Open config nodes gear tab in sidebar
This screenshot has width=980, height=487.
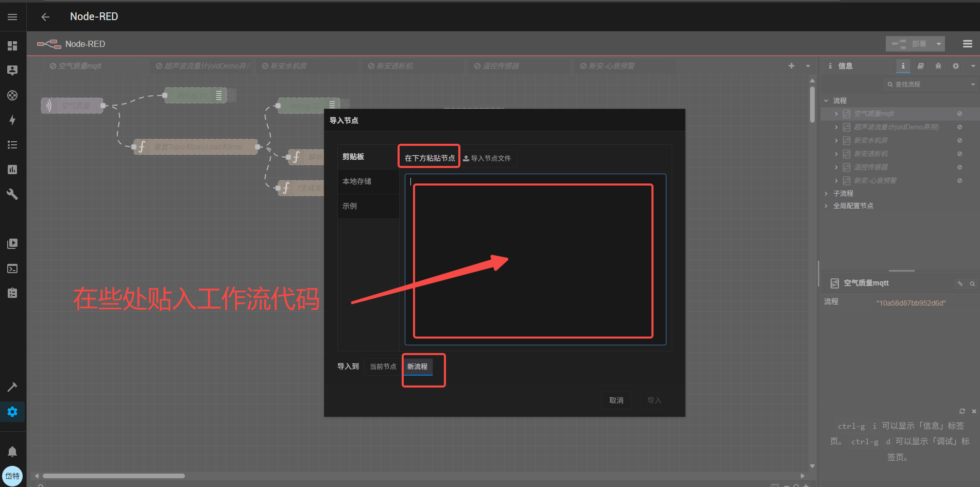(956, 66)
